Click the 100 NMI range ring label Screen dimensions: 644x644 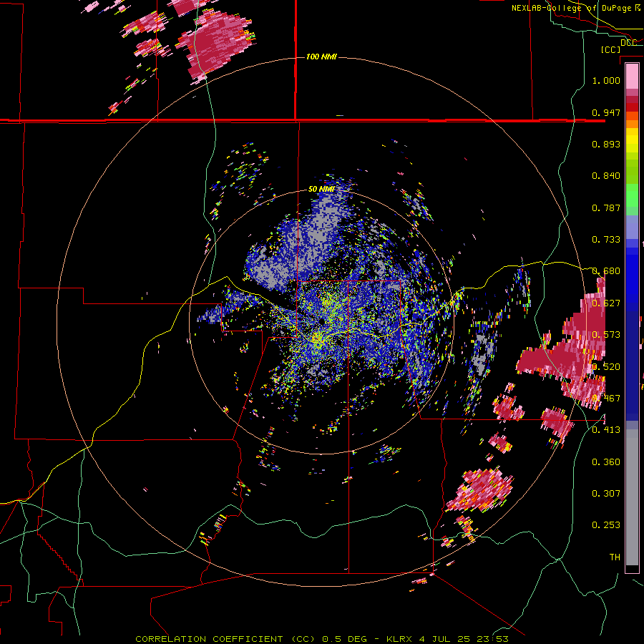321,57
